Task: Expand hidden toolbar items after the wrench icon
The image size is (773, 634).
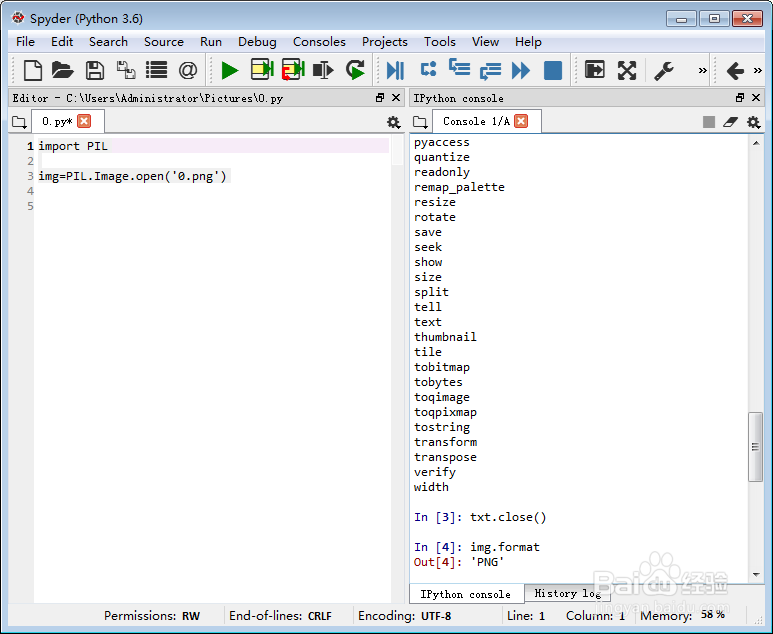Action: click(x=703, y=70)
